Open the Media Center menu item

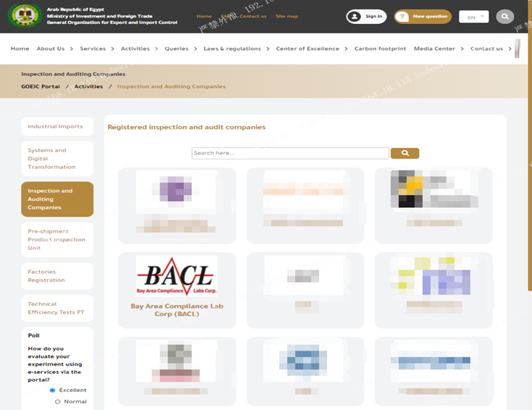pos(434,49)
